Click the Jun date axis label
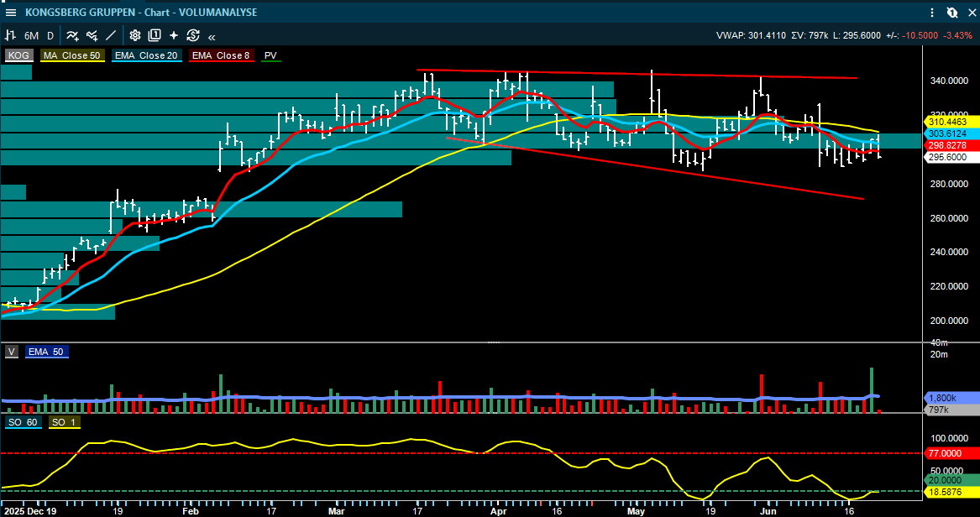The height and width of the screenshot is (517, 980). (x=769, y=510)
